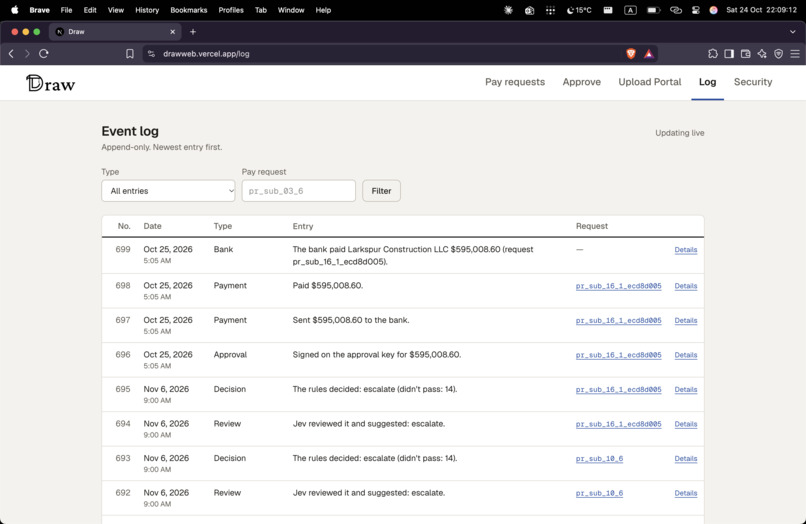This screenshot has width=806, height=524.
Task: Open pr_sub_10_6 link in row 693
Action: pos(599,458)
